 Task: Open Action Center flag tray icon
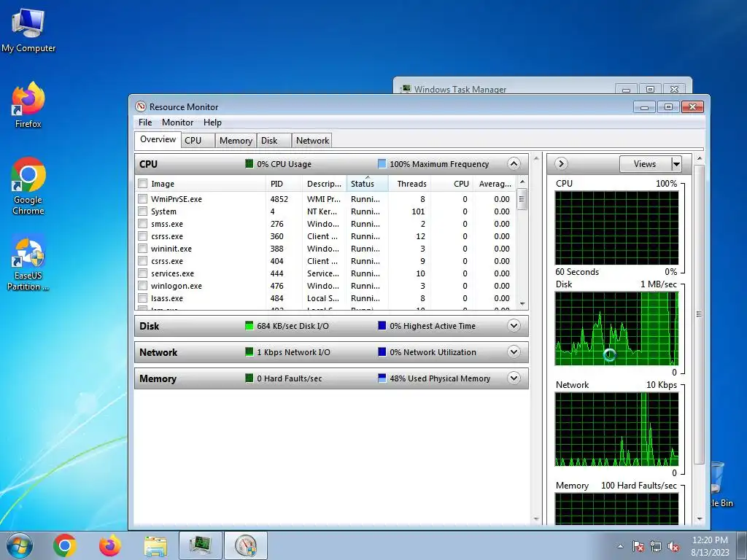pyautogui.click(x=638, y=546)
